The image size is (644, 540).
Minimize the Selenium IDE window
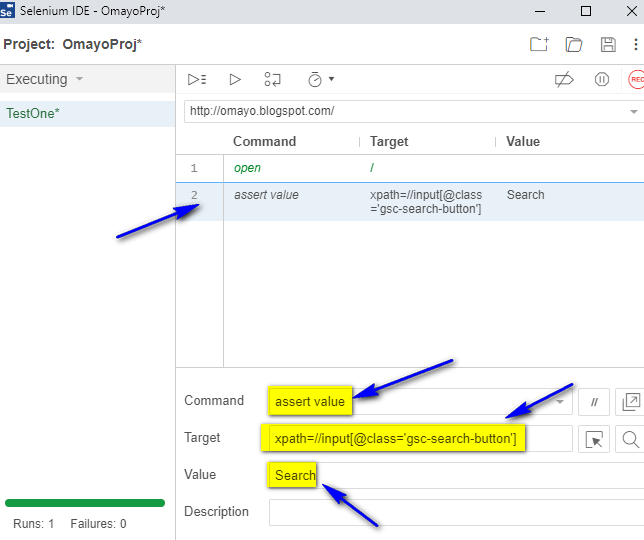pyautogui.click(x=540, y=11)
